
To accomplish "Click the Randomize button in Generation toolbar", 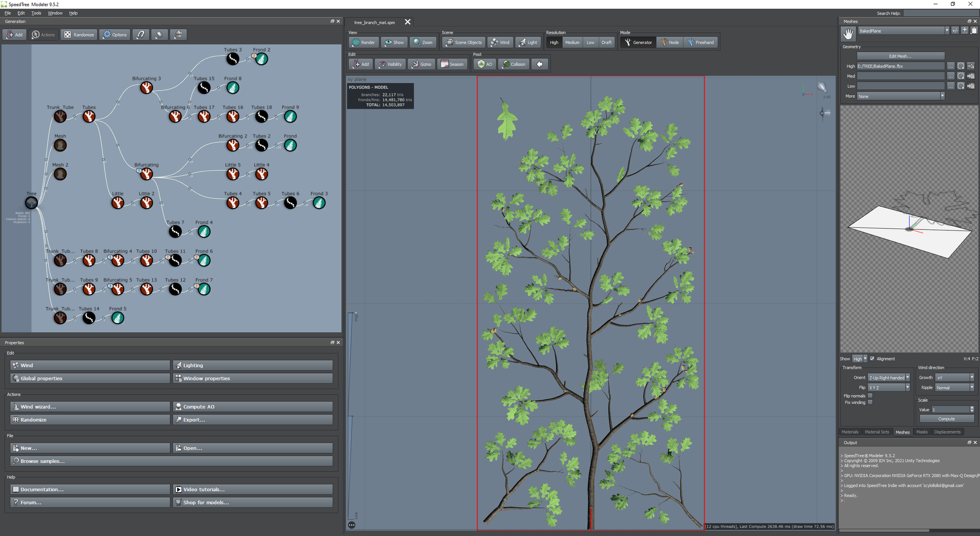I will click(x=79, y=35).
